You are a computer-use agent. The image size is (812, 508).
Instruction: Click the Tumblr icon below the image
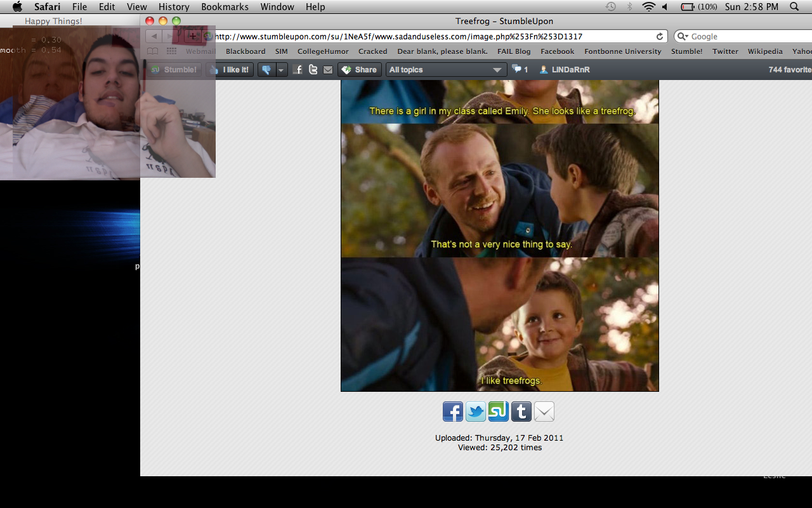click(521, 411)
